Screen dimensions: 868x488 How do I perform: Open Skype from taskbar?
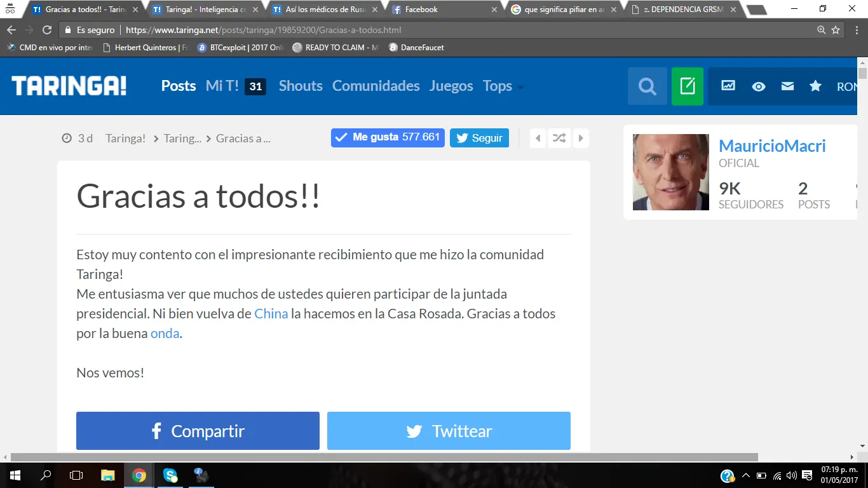(x=170, y=475)
